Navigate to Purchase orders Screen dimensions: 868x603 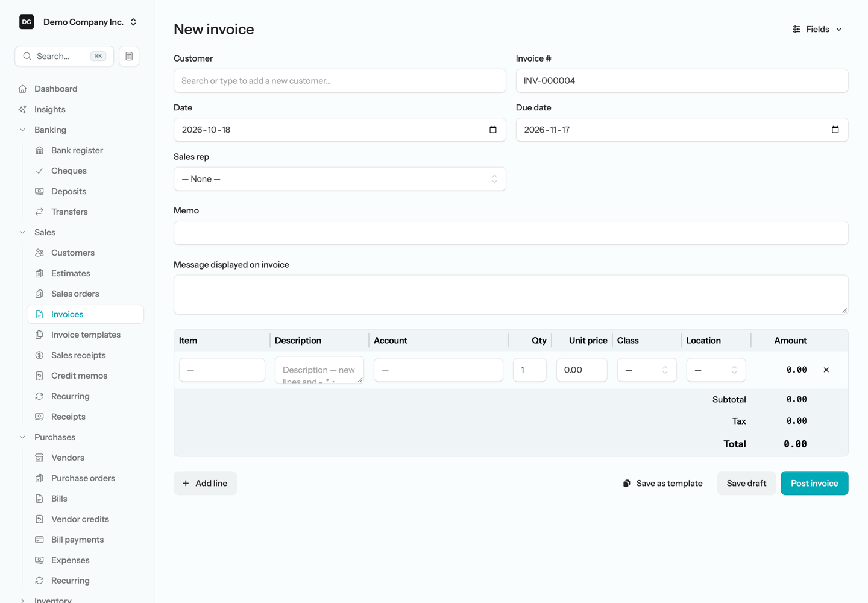click(86, 478)
